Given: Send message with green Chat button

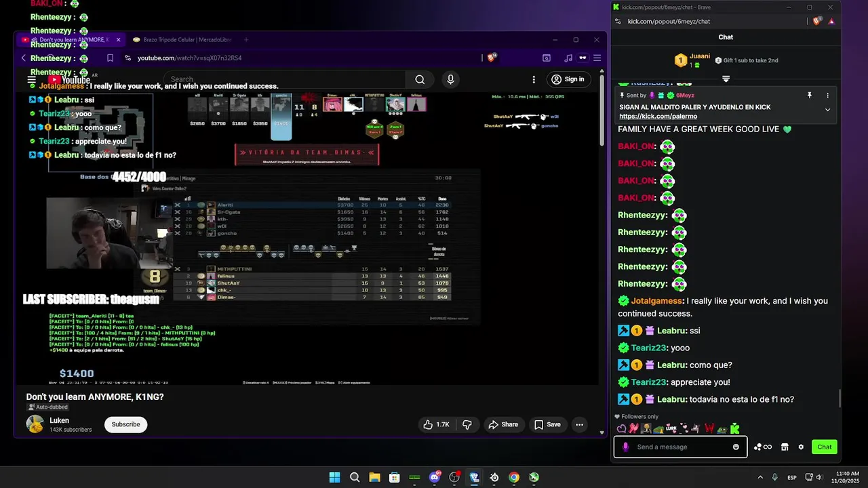Looking at the screenshot, I should click(825, 447).
